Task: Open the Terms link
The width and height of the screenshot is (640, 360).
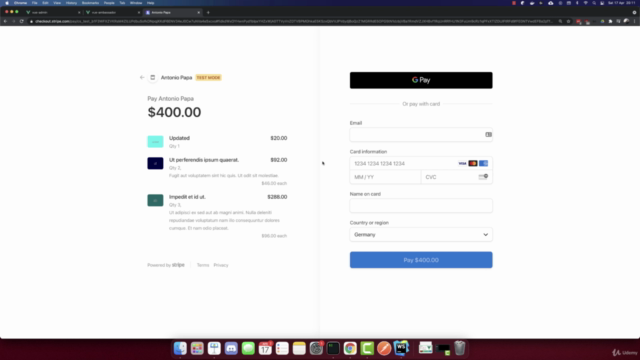Action: point(203,265)
